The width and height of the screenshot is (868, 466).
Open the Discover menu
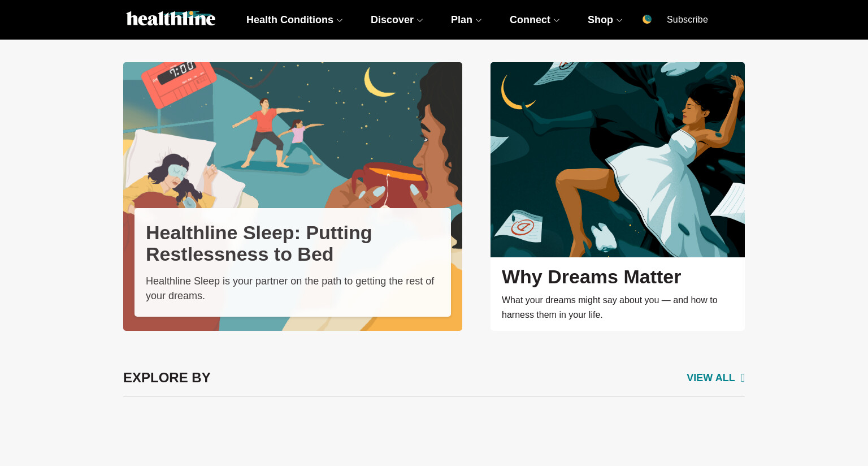[392, 20]
